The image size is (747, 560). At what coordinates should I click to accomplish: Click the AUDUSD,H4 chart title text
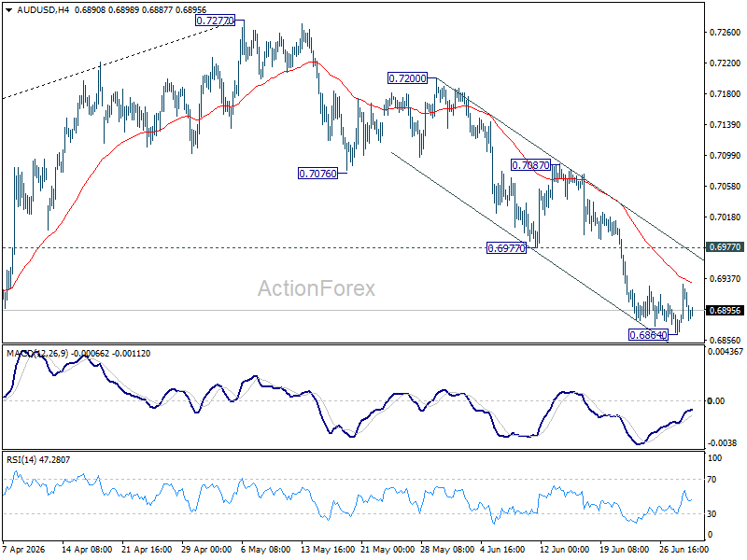[x=43, y=9]
